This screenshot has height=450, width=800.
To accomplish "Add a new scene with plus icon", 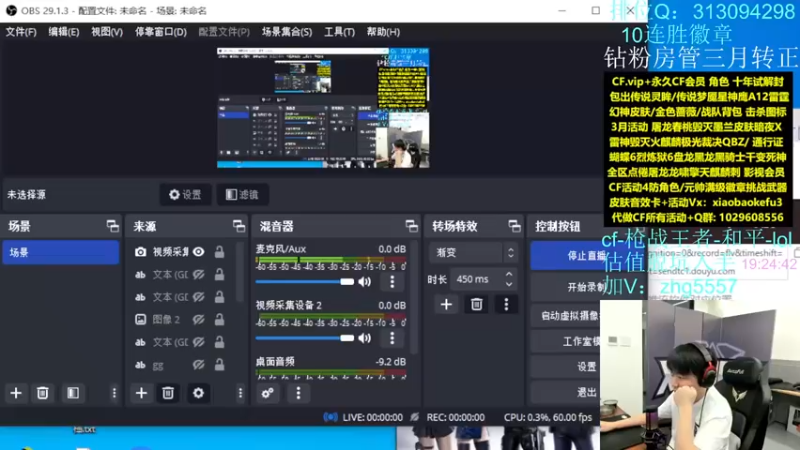I will pos(16,393).
